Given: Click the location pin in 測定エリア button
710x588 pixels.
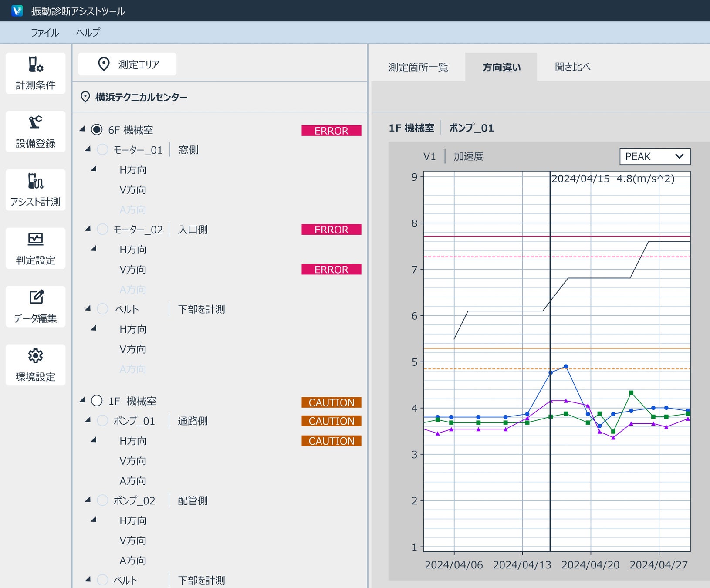Looking at the screenshot, I should pos(104,64).
